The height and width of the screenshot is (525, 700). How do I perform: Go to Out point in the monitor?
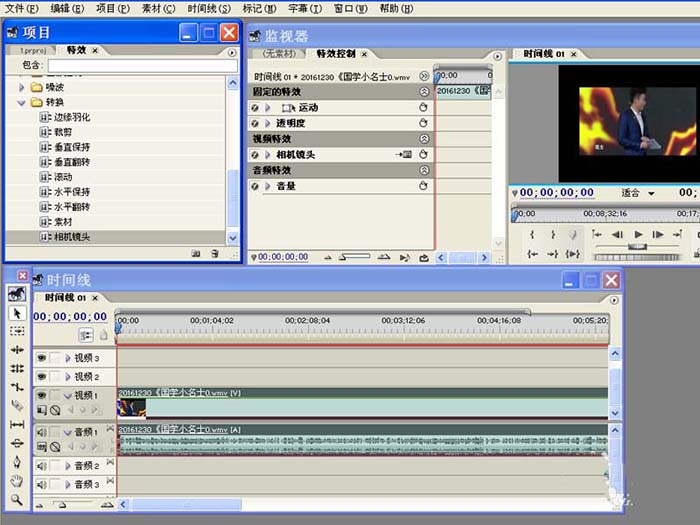tap(553, 254)
